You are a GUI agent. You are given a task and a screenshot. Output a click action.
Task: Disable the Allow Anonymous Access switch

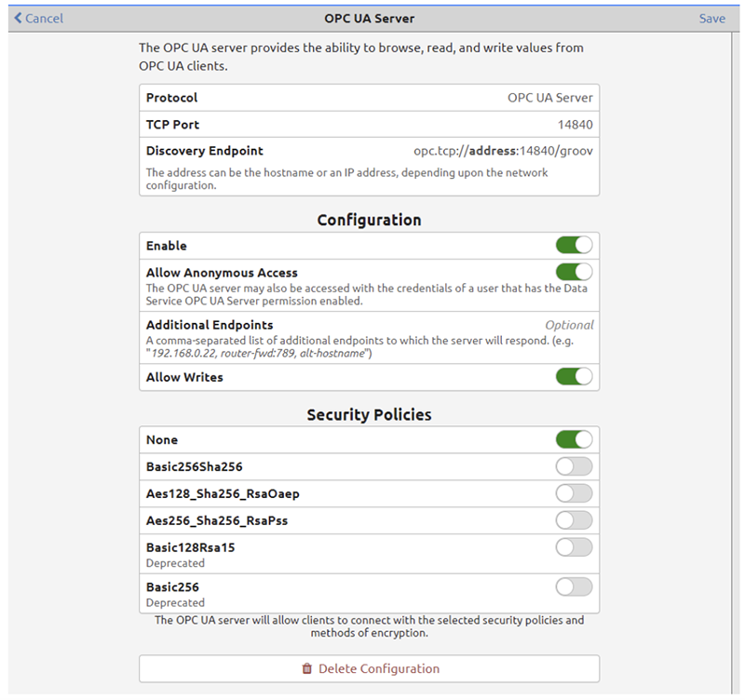(574, 272)
